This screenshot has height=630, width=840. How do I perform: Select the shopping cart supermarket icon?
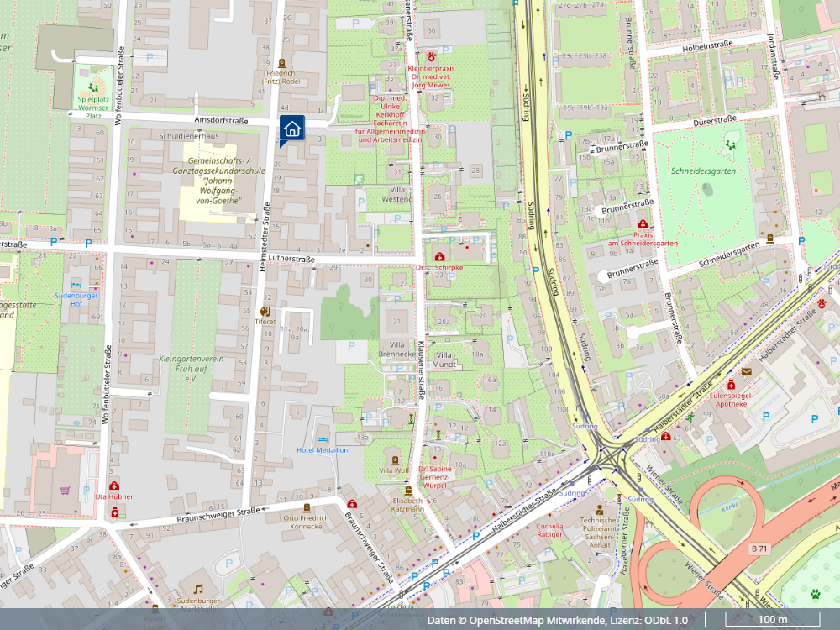coord(65,490)
